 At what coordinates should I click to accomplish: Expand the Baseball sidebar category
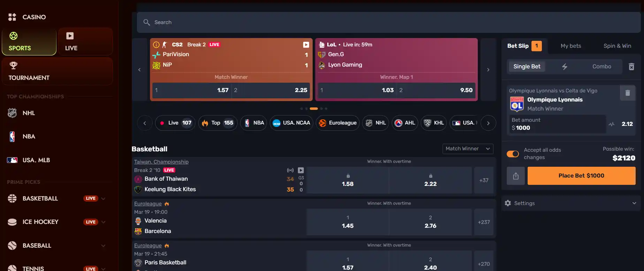pyautogui.click(x=103, y=246)
